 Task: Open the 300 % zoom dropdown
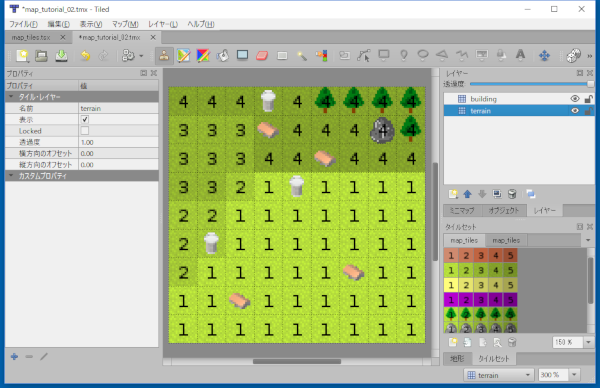pos(574,375)
